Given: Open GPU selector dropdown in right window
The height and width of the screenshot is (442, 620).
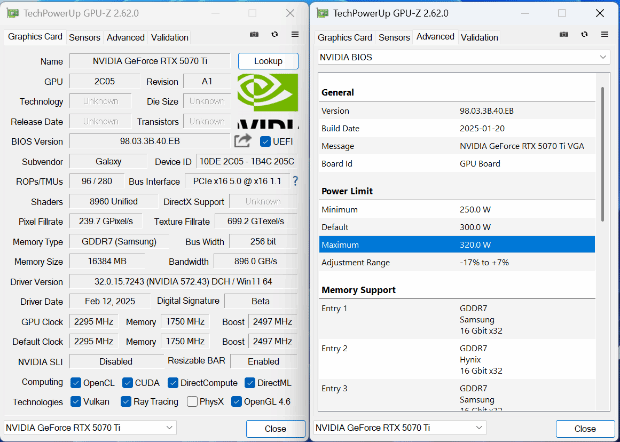Looking at the screenshot, I should coord(400,428).
